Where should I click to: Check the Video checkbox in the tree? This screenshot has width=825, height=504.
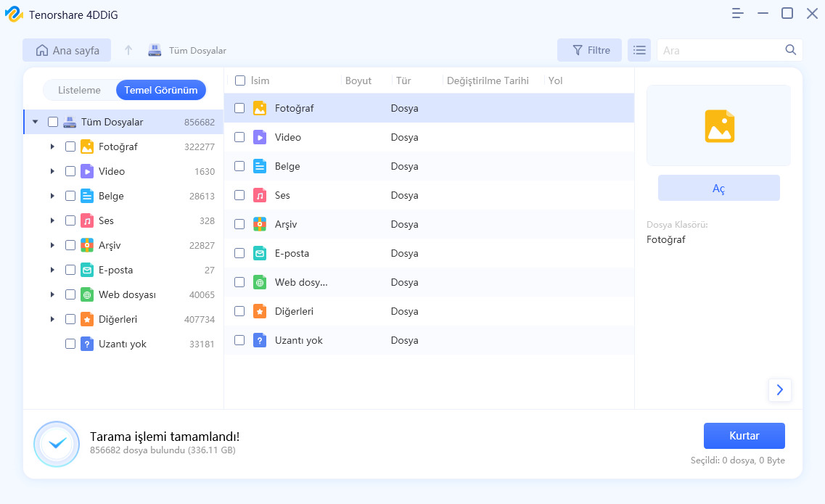70,172
